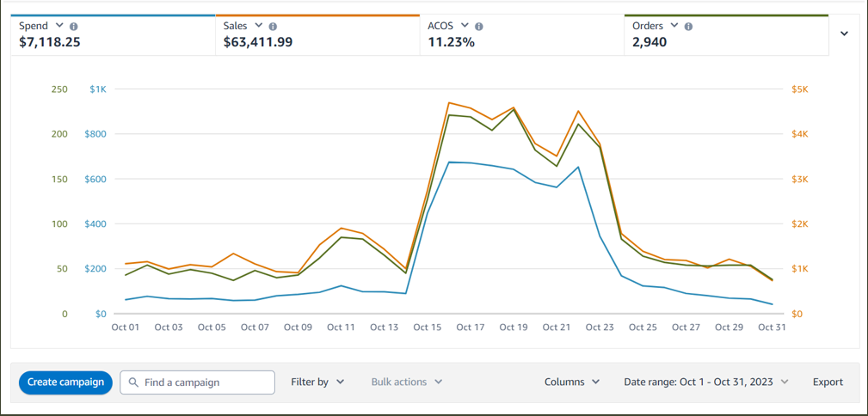Click the info icon next to Sales
The height and width of the screenshot is (416, 868).
click(273, 27)
